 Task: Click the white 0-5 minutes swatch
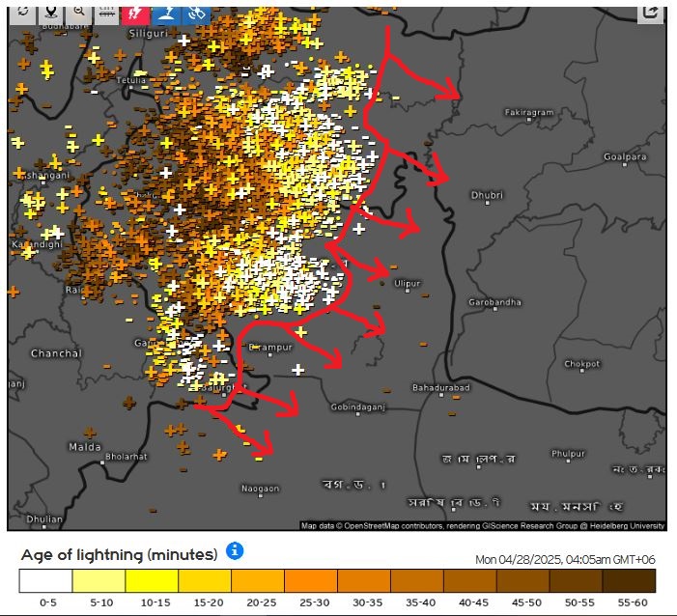pos(45,580)
